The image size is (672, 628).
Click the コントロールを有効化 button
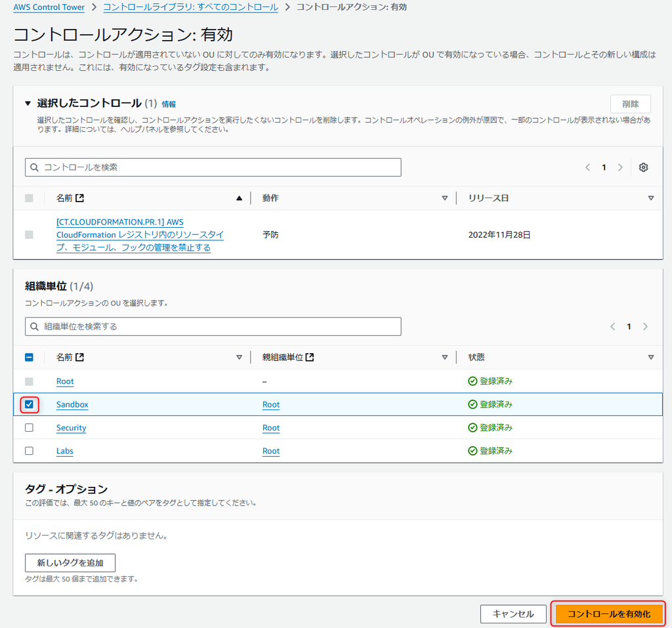(608, 614)
